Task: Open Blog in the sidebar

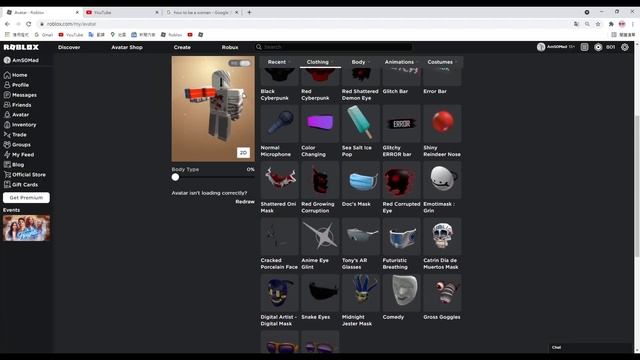Action: pyautogui.click(x=14, y=164)
